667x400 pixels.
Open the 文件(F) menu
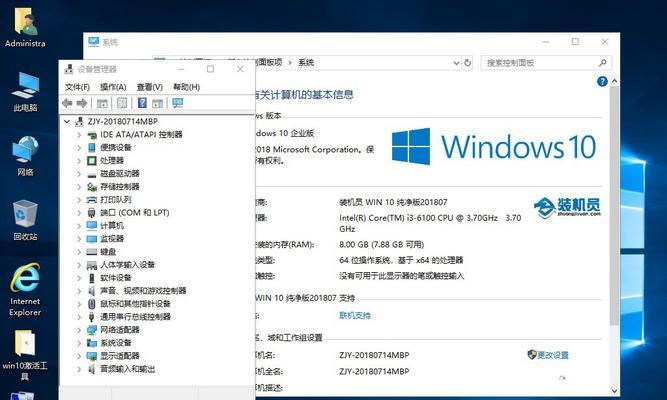(x=77, y=87)
